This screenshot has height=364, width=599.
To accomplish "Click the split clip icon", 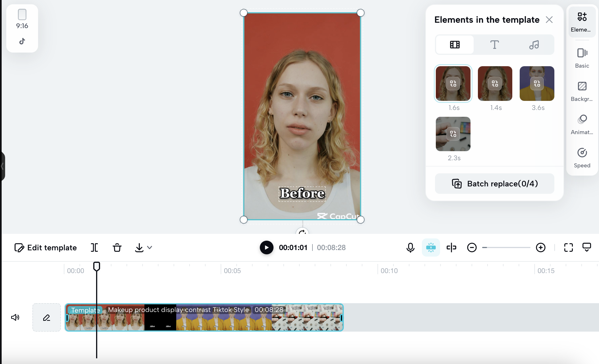I will [94, 247].
